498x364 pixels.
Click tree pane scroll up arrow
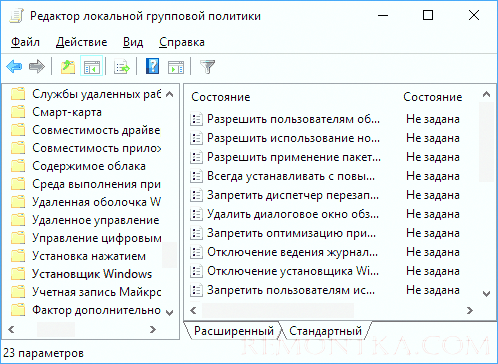pyautogui.click(x=170, y=94)
